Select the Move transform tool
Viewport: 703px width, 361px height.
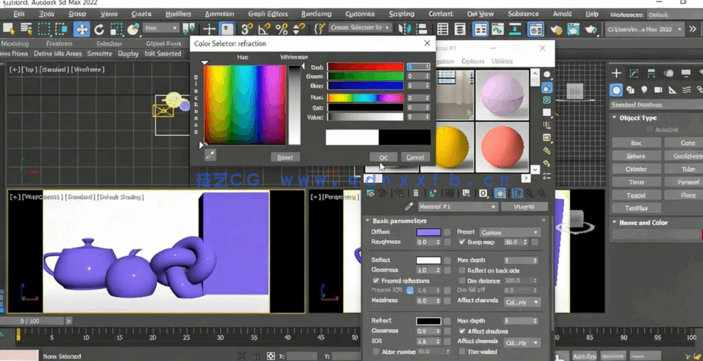[82, 30]
